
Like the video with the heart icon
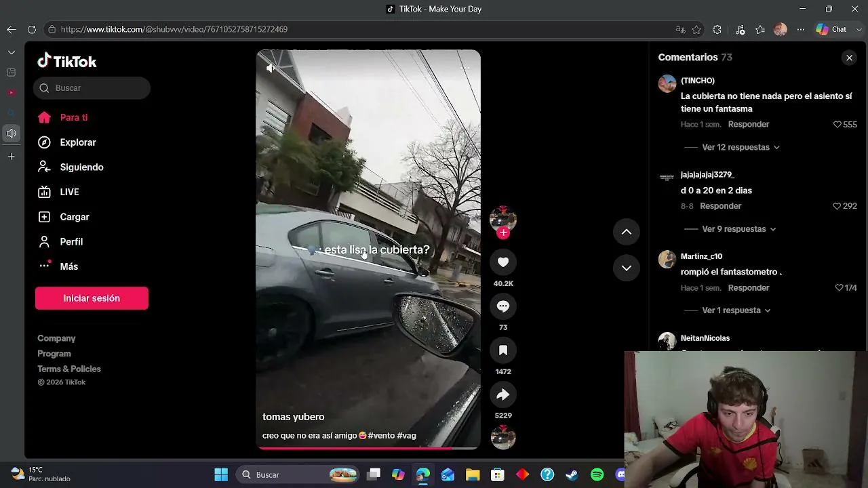[x=503, y=262]
